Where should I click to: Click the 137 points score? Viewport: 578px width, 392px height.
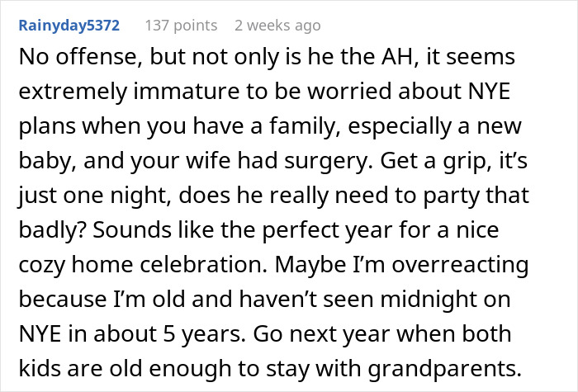point(181,26)
